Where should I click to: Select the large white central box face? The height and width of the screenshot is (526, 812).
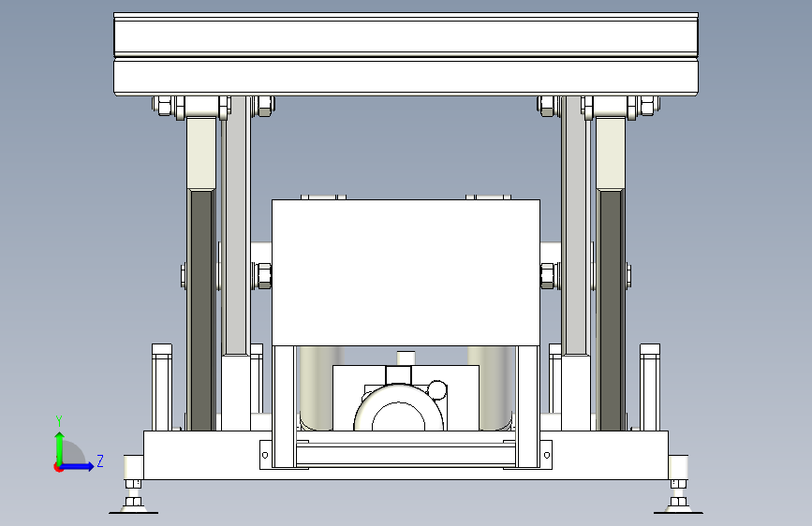point(406,272)
